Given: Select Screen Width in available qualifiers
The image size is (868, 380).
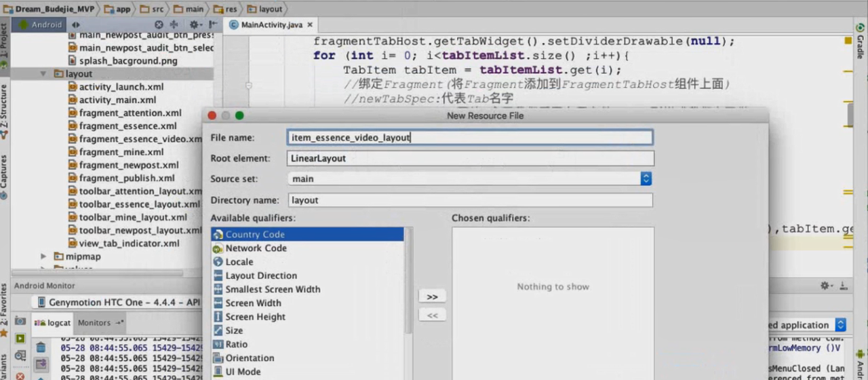Looking at the screenshot, I should [x=253, y=303].
